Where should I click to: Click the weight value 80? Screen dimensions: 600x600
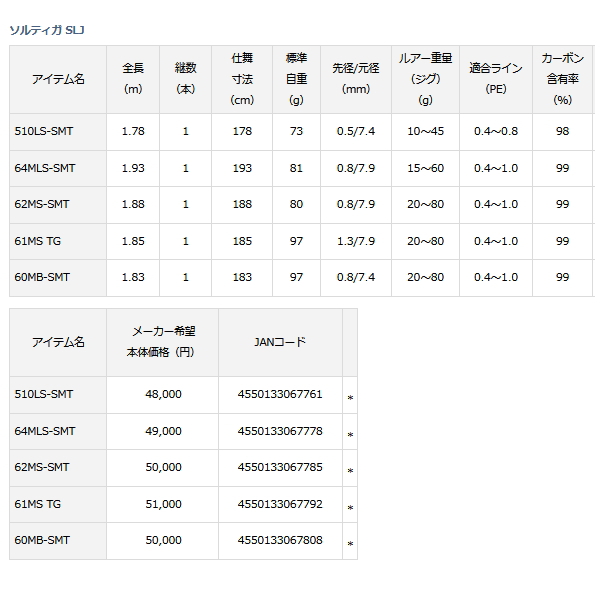296,204
